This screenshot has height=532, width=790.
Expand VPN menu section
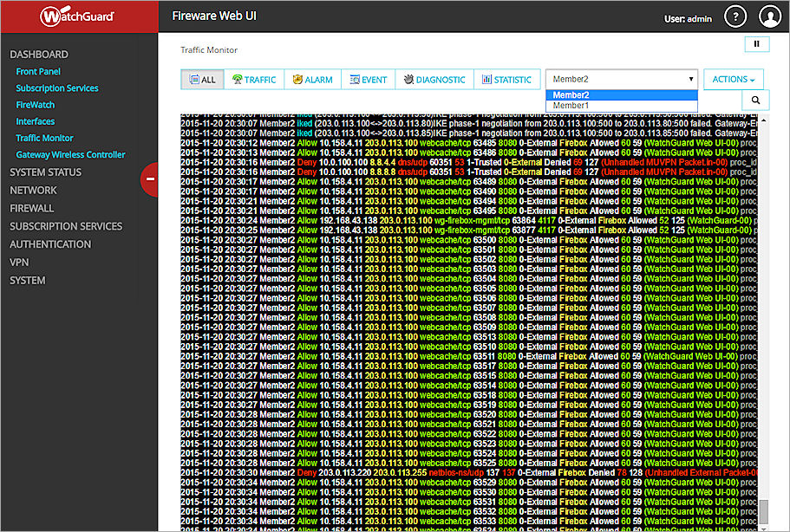pyautogui.click(x=19, y=263)
